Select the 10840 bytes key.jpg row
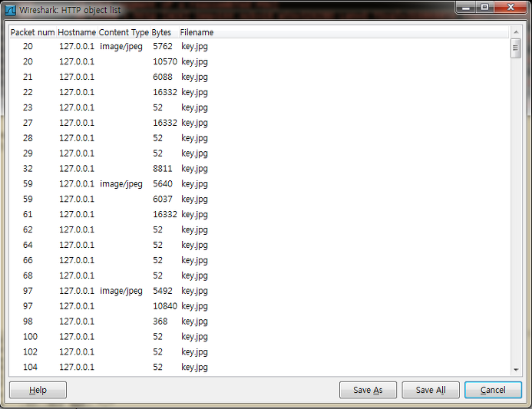 [259, 306]
